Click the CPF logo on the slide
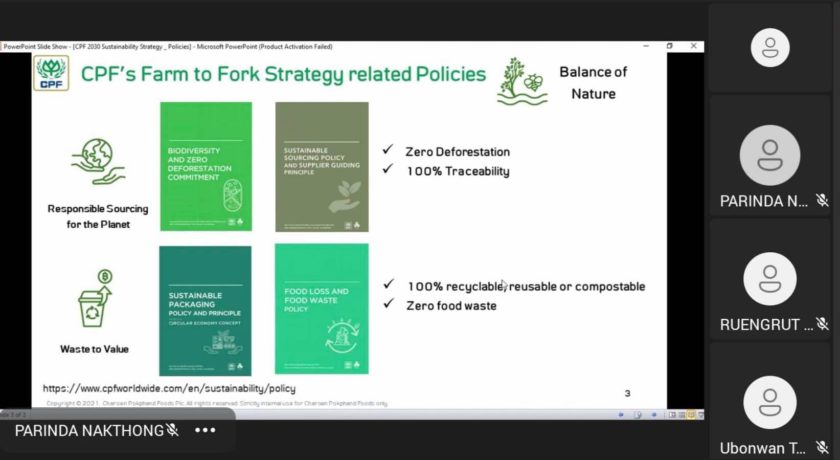 (x=51, y=74)
